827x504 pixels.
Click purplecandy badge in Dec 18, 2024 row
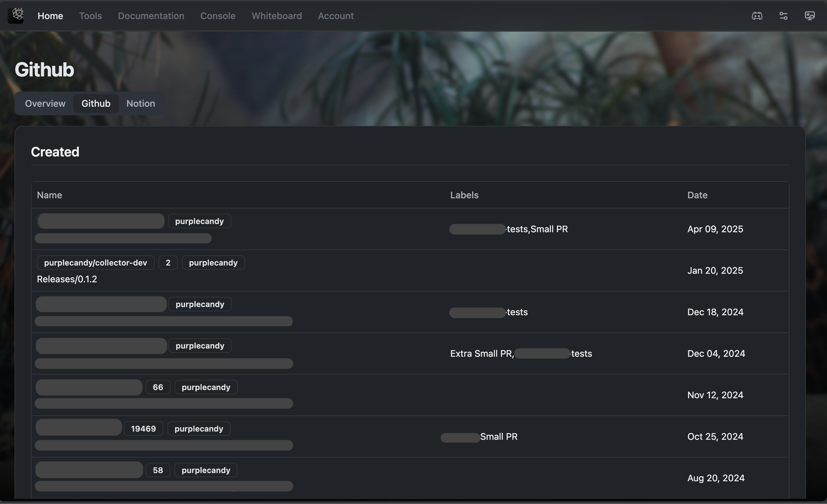tap(200, 304)
